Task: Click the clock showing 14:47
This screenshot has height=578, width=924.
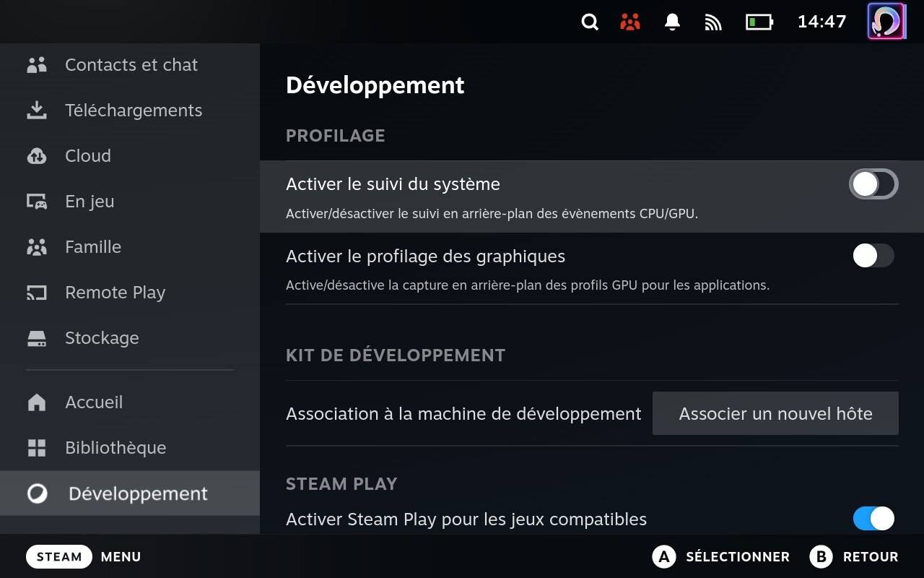Action: 821,22
